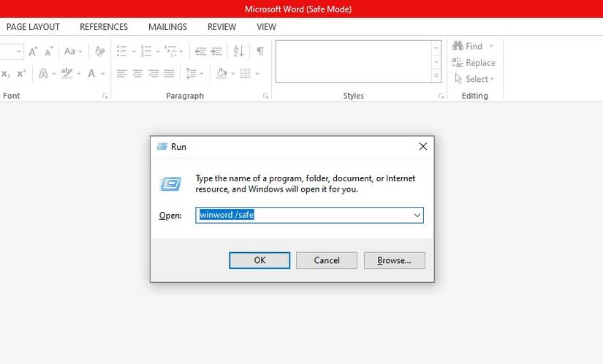
Task: Click the Replace button
Action: tap(474, 62)
